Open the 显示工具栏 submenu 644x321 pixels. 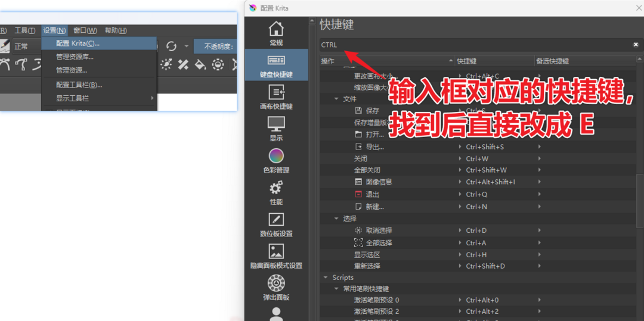click(99, 98)
